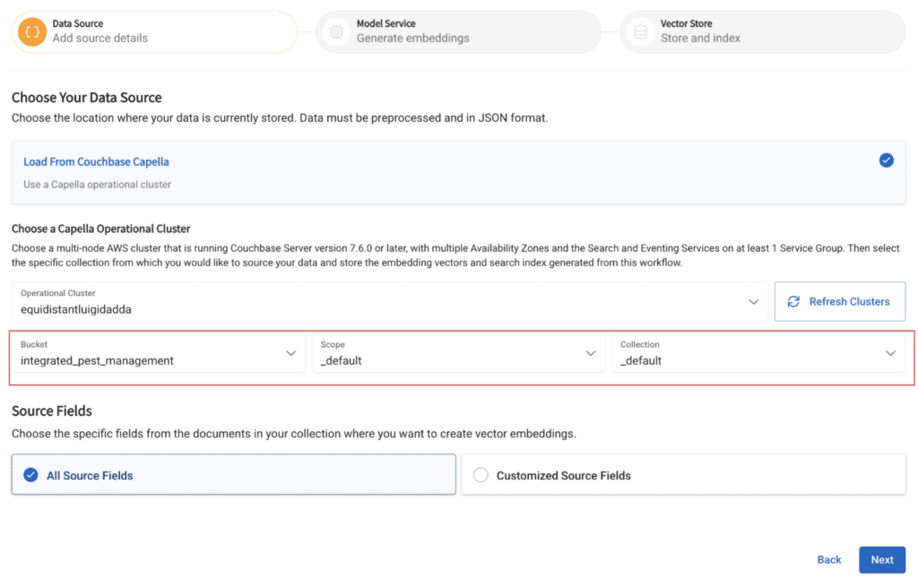Viewport: 918px width, 588px height.
Task: Click the 'Add source details' step subtitle
Action: tap(100, 38)
